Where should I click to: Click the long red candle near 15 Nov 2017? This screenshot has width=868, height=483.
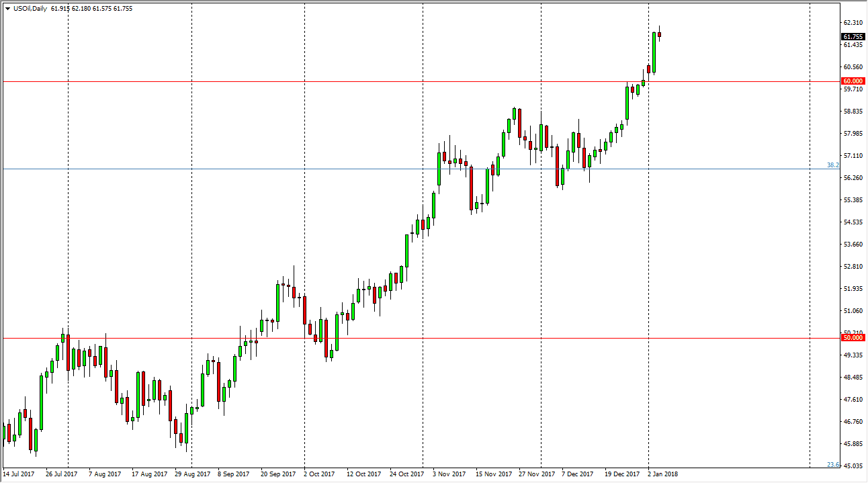pos(472,188)
